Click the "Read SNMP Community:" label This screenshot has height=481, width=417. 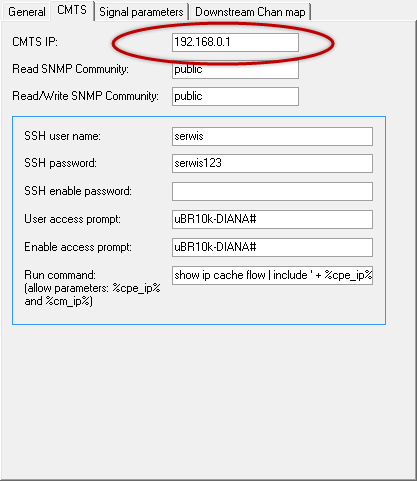pyautogui.click(x=70, y=69)
